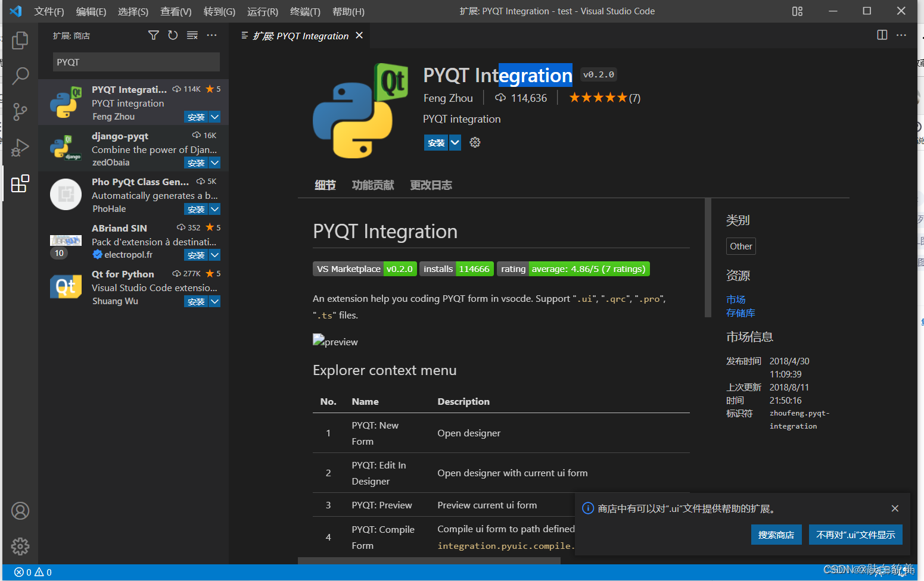Click the Other category tag
The image size is (924, 581).
[x=741, y=246]
